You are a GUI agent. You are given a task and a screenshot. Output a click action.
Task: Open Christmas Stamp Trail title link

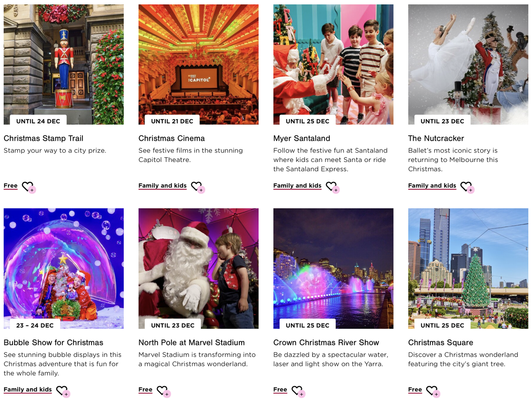[x=43, y=138]
